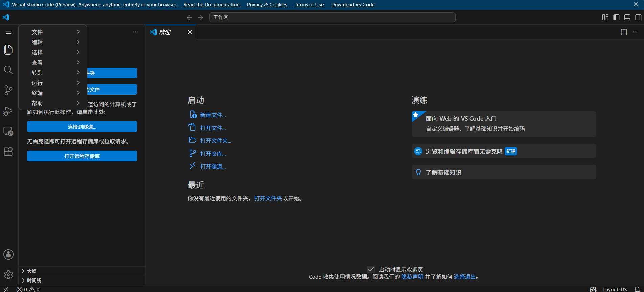Click the VS Code logo below banner
The height and width of the screenshot is (292, 644).
pos(6,17)
